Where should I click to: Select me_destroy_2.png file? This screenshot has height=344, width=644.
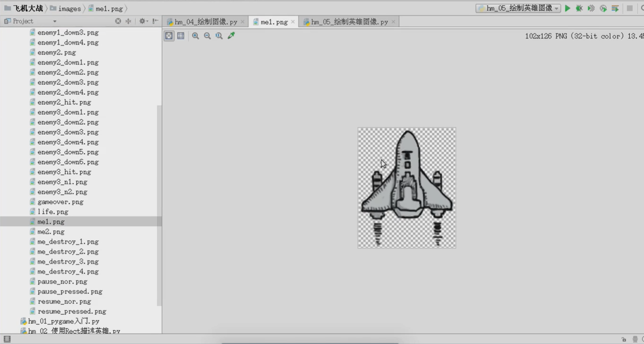pyautogui.click(x=68, y=251)
